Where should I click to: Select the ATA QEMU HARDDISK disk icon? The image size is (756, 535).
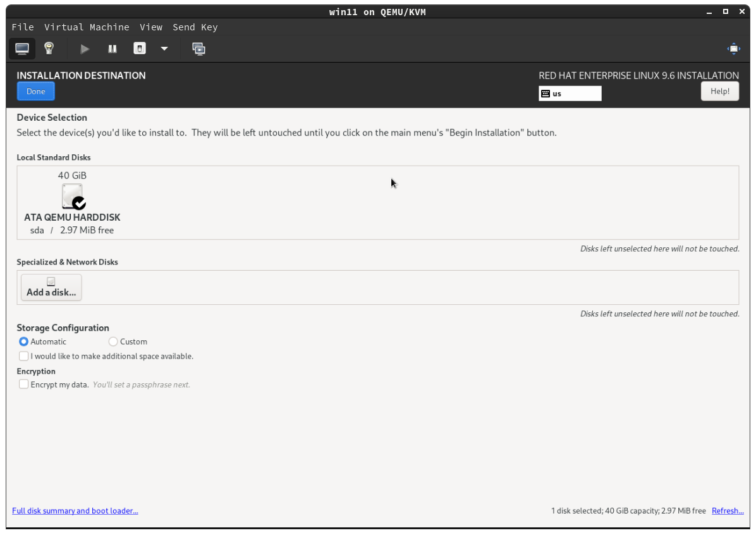(73, 197)
